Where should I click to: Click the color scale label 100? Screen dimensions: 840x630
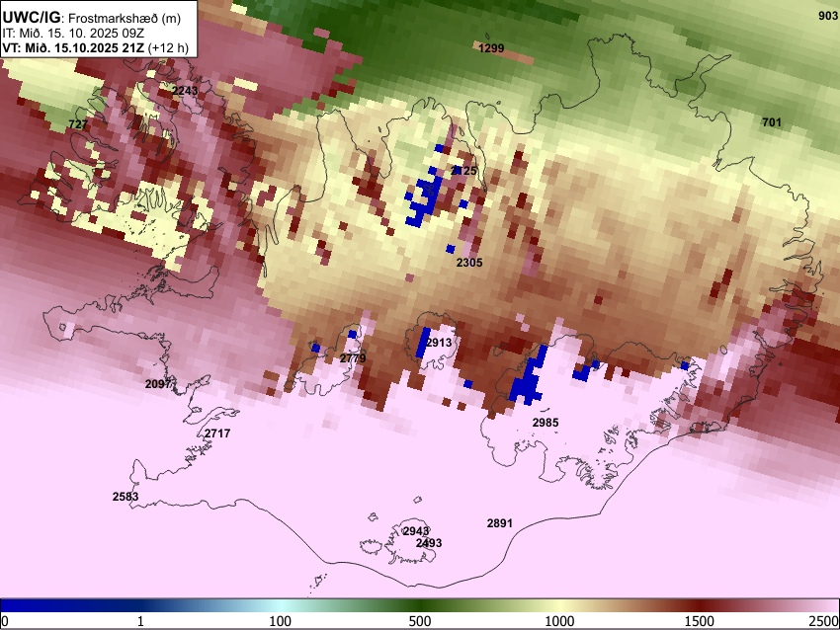pos(281,621)
